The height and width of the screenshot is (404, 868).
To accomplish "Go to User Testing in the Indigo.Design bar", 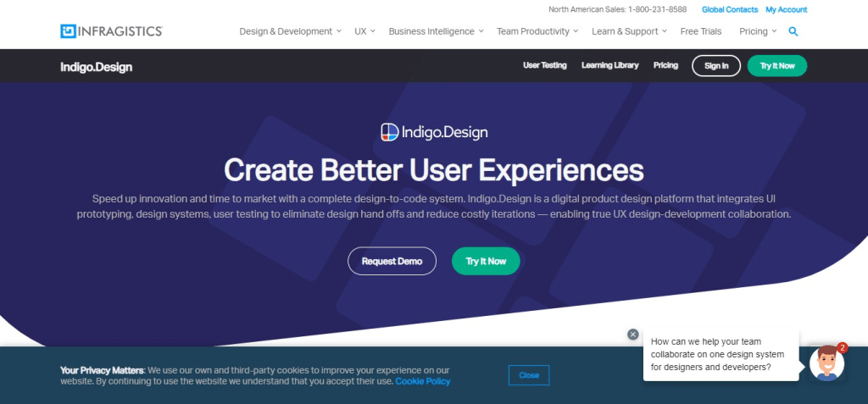I will point(545,65).
